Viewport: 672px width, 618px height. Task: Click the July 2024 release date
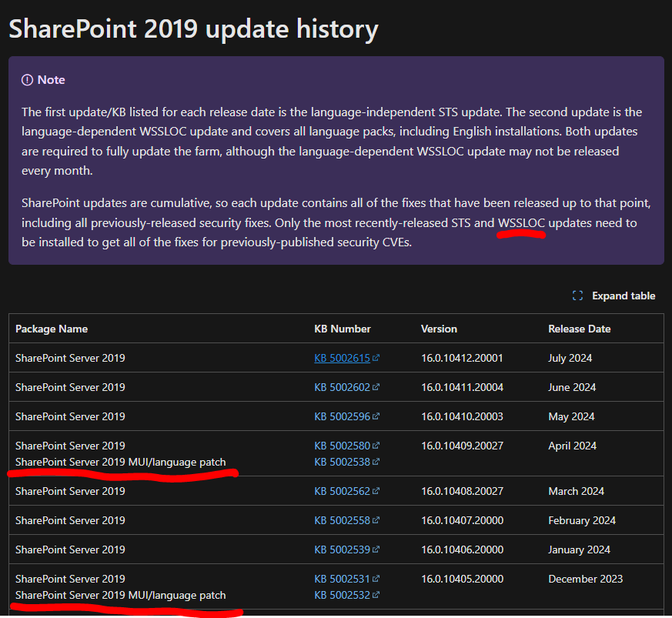(570, 359)
